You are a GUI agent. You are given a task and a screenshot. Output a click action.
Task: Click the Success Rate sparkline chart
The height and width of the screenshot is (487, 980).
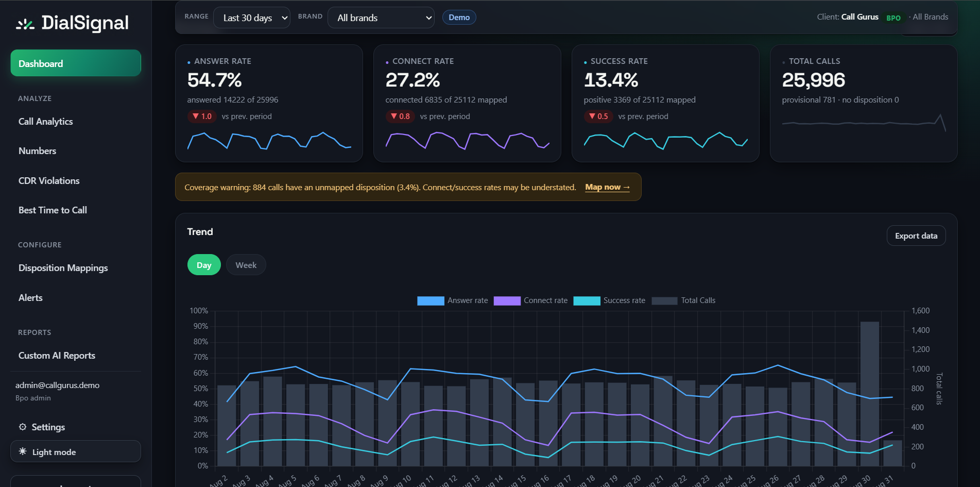666,141
